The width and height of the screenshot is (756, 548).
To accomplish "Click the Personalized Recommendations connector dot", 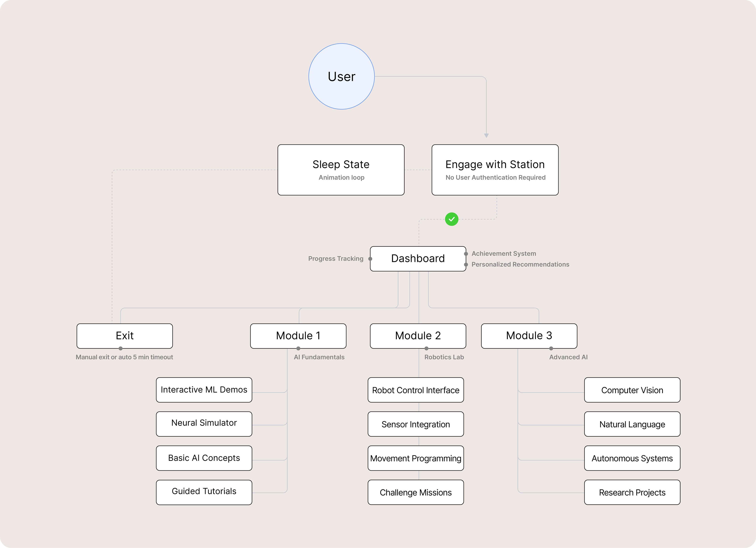I will click(466, 265).
